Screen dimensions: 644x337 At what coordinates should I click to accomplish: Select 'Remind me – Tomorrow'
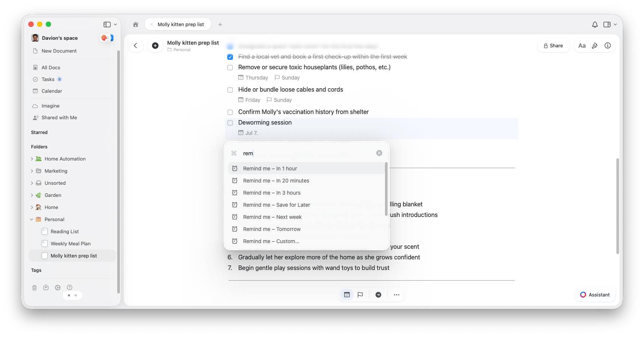tap(306, 229)
